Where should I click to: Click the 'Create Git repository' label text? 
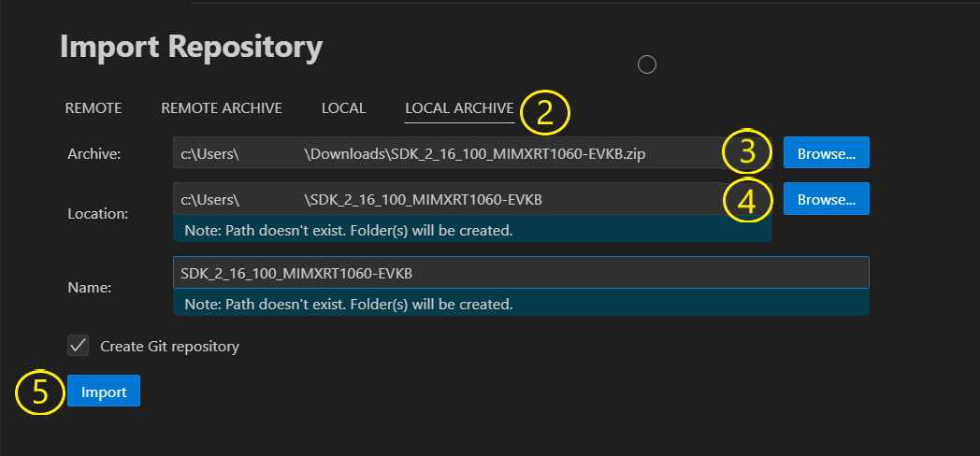(169, 347)
